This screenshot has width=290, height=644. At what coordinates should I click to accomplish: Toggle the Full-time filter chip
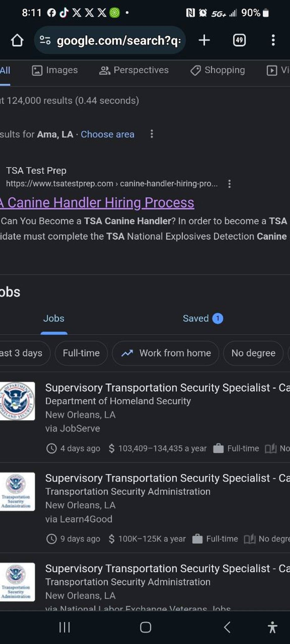81,353
